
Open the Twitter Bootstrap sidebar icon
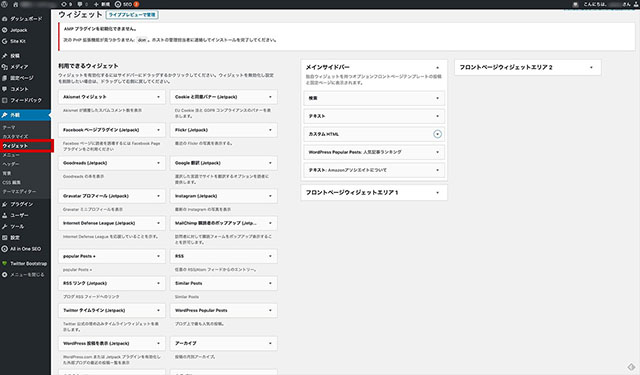point(4,264)
